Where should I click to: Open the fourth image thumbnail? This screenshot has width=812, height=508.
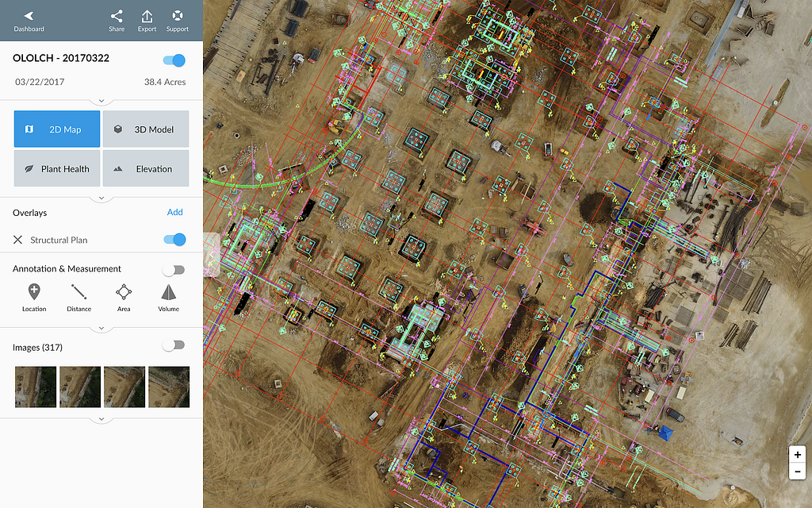169,387
